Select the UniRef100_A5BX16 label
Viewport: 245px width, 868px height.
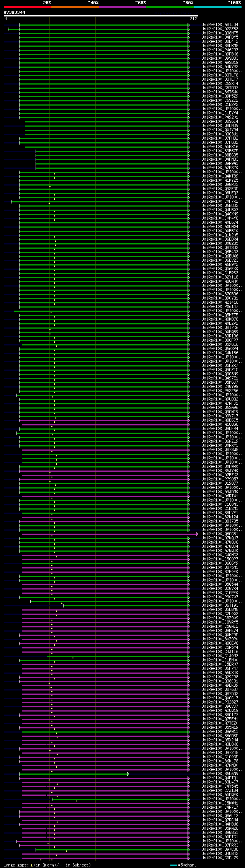click(x=220, y=147)
